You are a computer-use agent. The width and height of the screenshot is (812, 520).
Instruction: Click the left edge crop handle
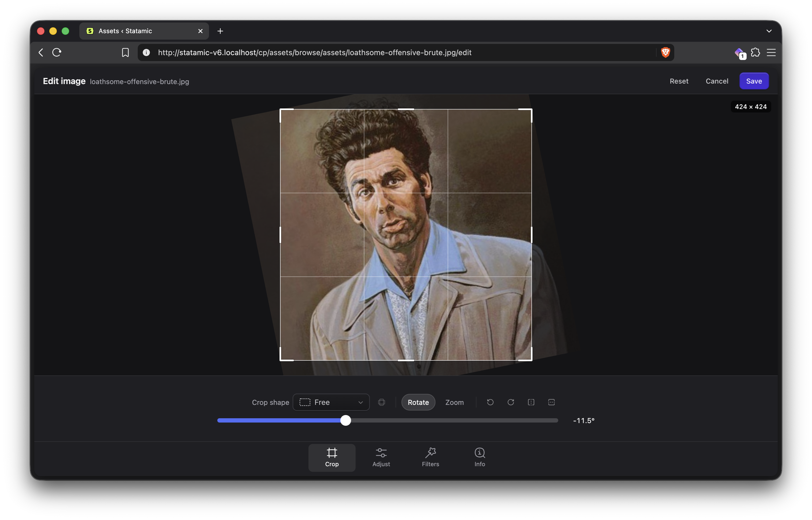280,235
